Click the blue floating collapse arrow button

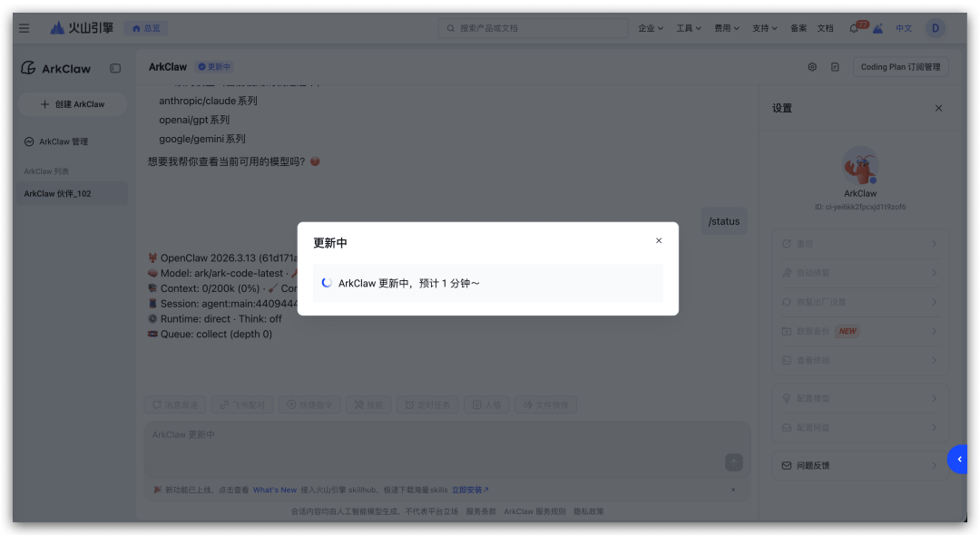958,460
